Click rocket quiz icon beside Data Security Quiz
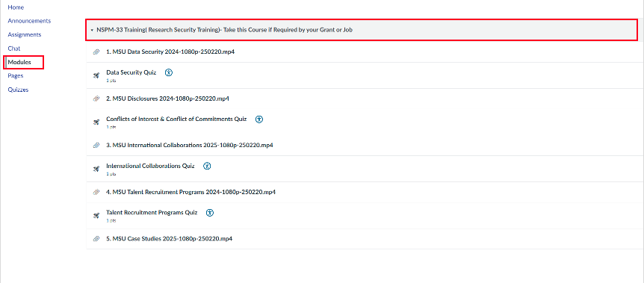This screenshot has width=644, height=283. pyautogui.click(x=96, y=75)
